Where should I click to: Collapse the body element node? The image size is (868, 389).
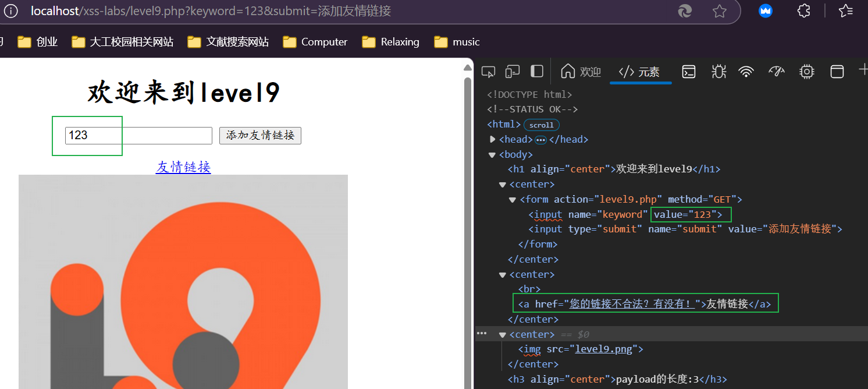[493, 154]
